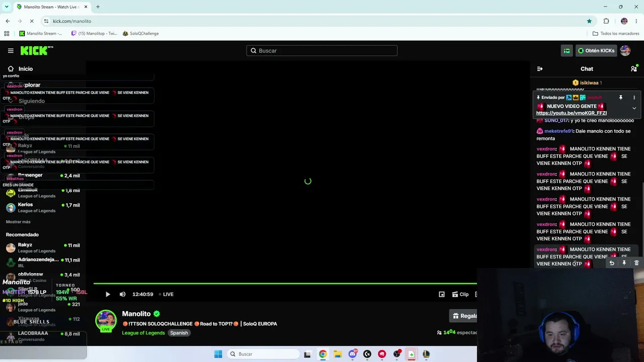Screen dimensions: 644x362
Task: Open Adrianozendeja channel in Recomendado
Action: point(43,262)
